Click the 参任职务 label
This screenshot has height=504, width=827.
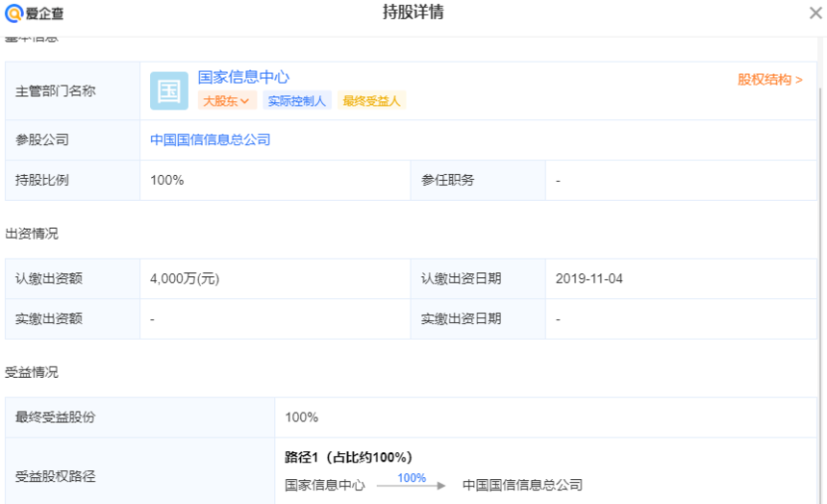tap(448, 181)
